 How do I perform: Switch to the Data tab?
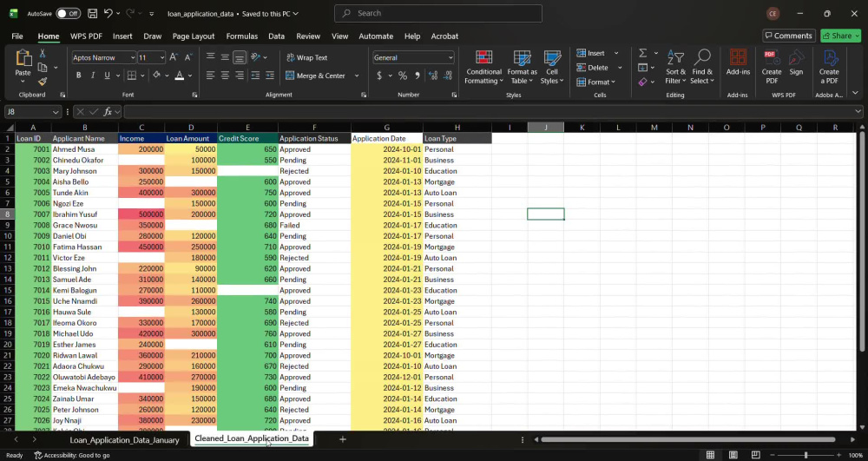coord(276,36)
